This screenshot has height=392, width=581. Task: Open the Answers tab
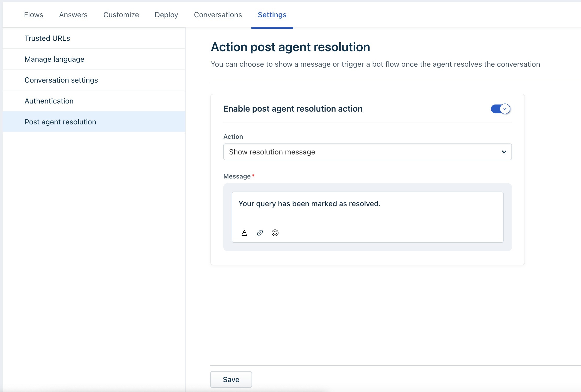tap(73, 15)
